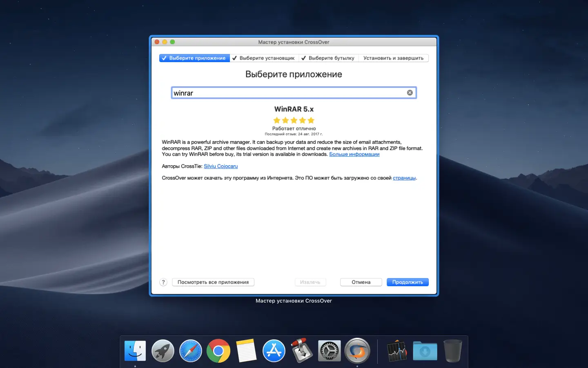This screenshot has width=588, height=368.
Task: Open System Preferences from the Dock
Action: [330, 351]
